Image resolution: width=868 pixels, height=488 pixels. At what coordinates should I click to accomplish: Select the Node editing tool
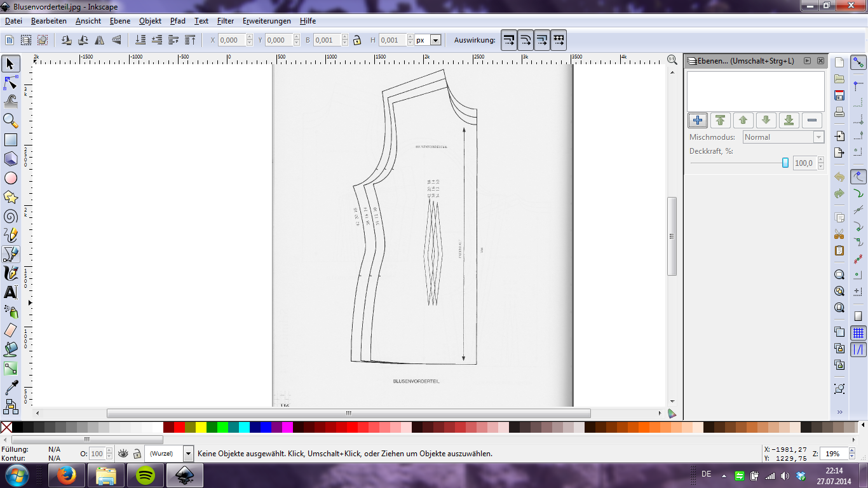point(11,83)
